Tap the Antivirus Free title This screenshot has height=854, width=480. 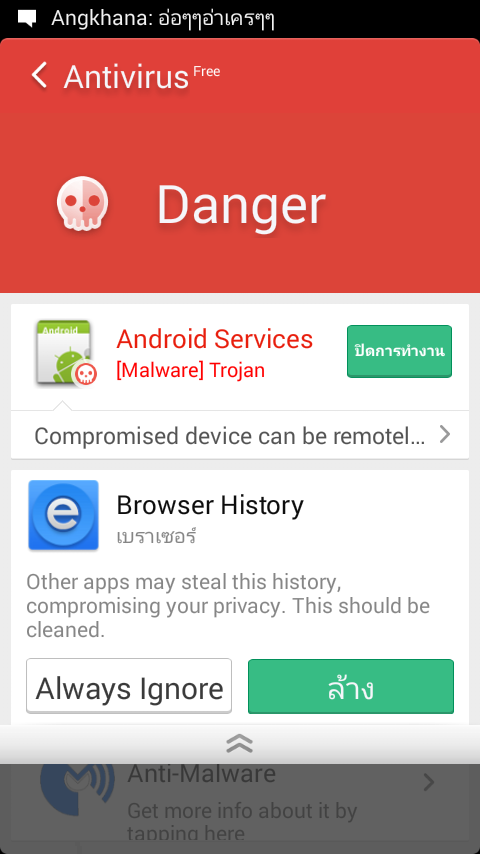pos(142,76)
